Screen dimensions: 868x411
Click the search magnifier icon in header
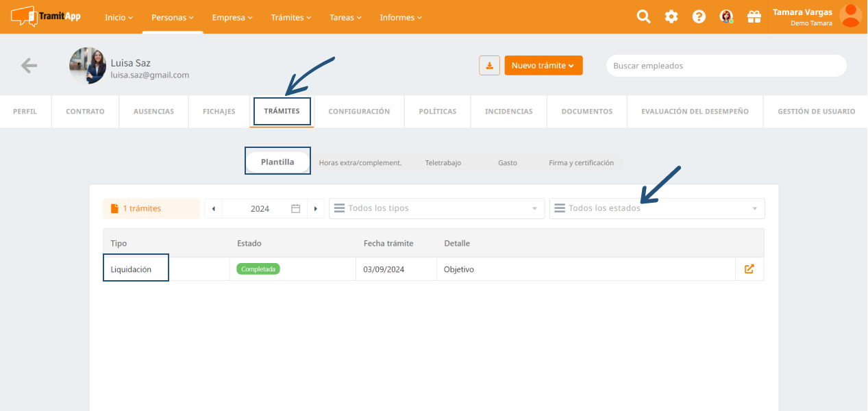[x=643, y=16]
